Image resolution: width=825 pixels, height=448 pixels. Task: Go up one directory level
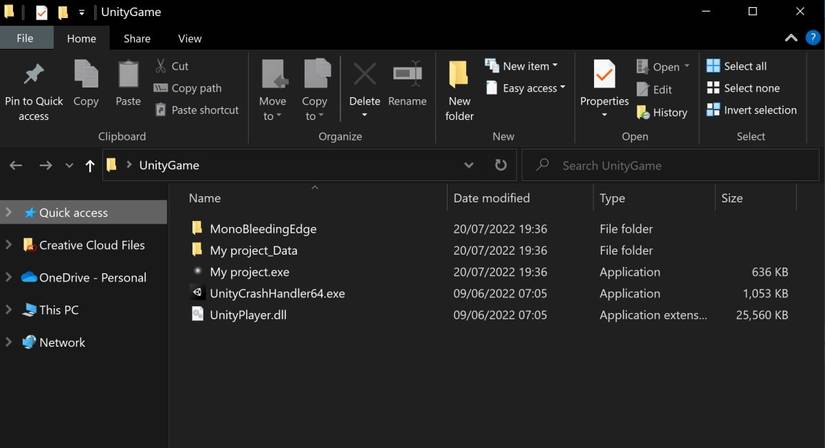click(x=90, y=166)
